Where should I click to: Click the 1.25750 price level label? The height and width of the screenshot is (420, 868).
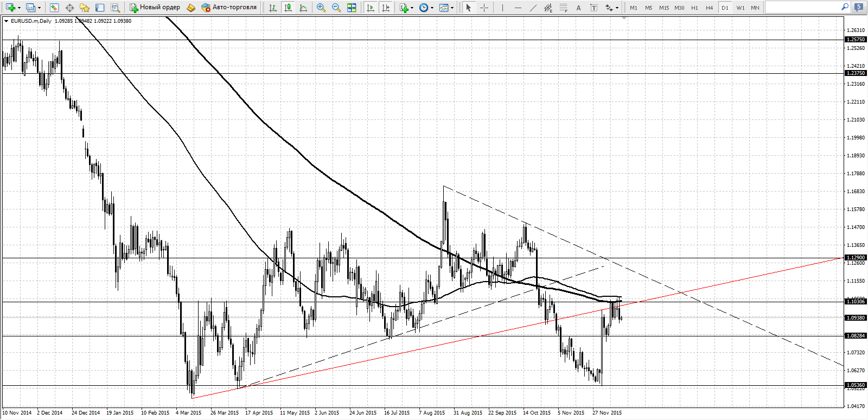(x=856, y=40)
